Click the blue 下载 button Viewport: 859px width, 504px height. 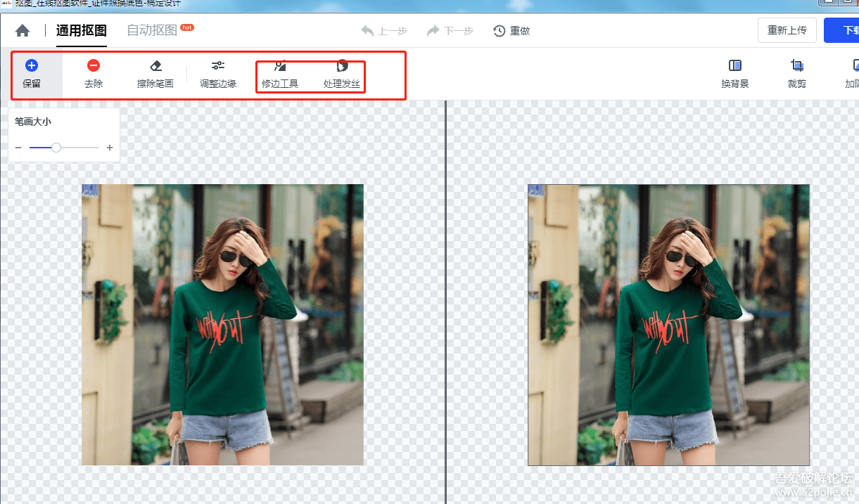842,30
